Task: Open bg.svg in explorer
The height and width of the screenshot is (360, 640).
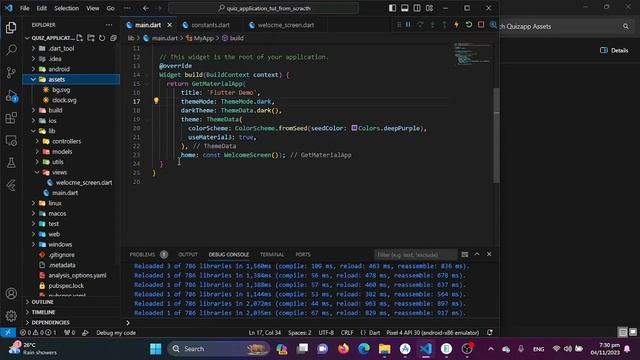Action: [61, 90]
